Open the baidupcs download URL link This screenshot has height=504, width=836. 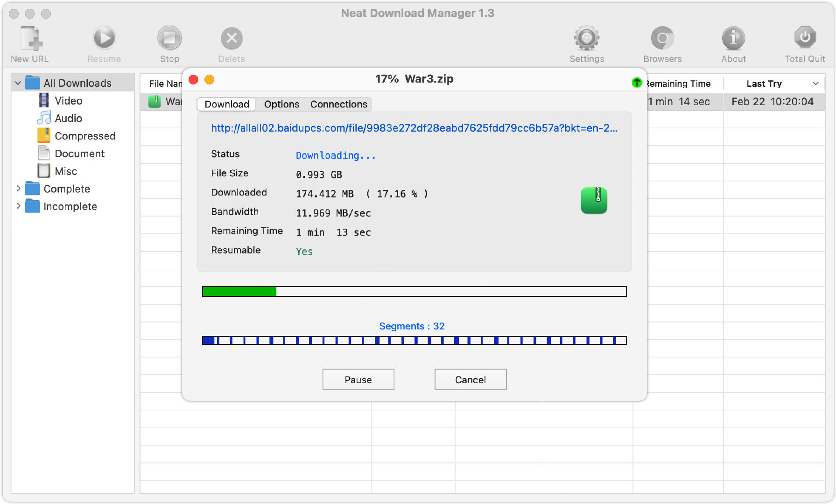[x=414, y=128]
